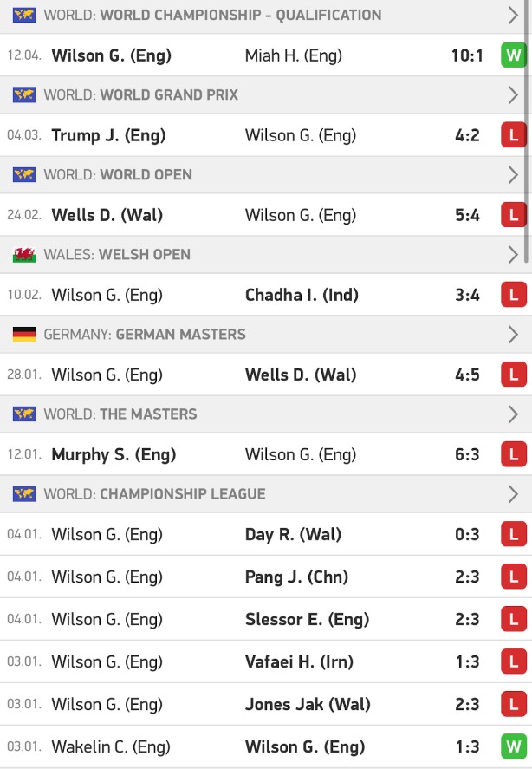Click the world flag icon beside Championship League
Image resolution: width=532 pixels, height=769 pixels.
[24, 494]
